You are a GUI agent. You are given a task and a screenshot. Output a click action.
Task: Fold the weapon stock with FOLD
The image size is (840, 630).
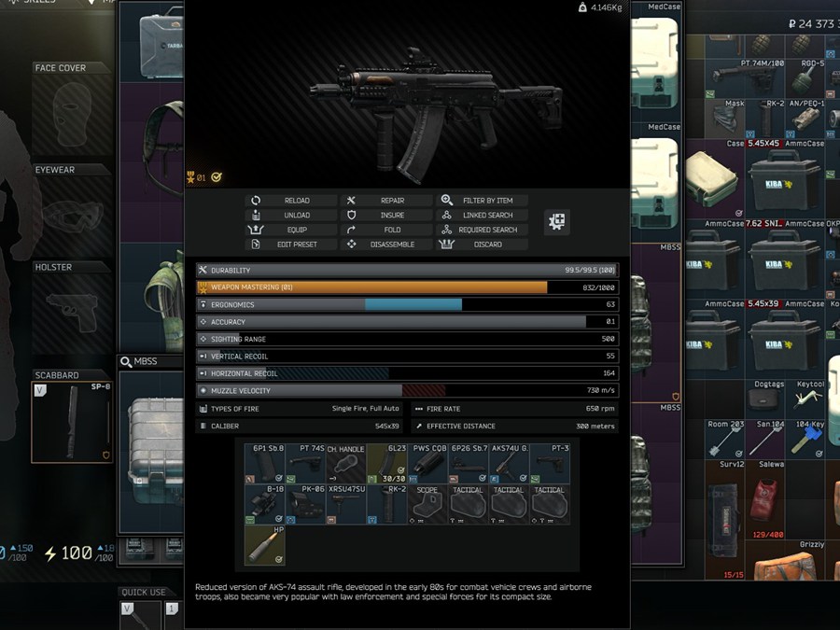[386, 230]
